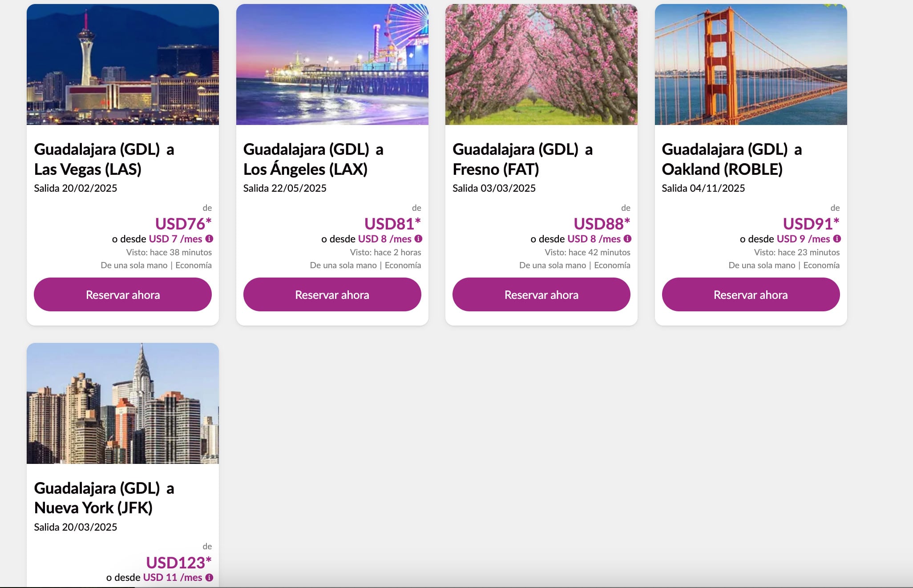913x588 pixels.
Task: Click the New York skyscrapers image
Action: 123,403
